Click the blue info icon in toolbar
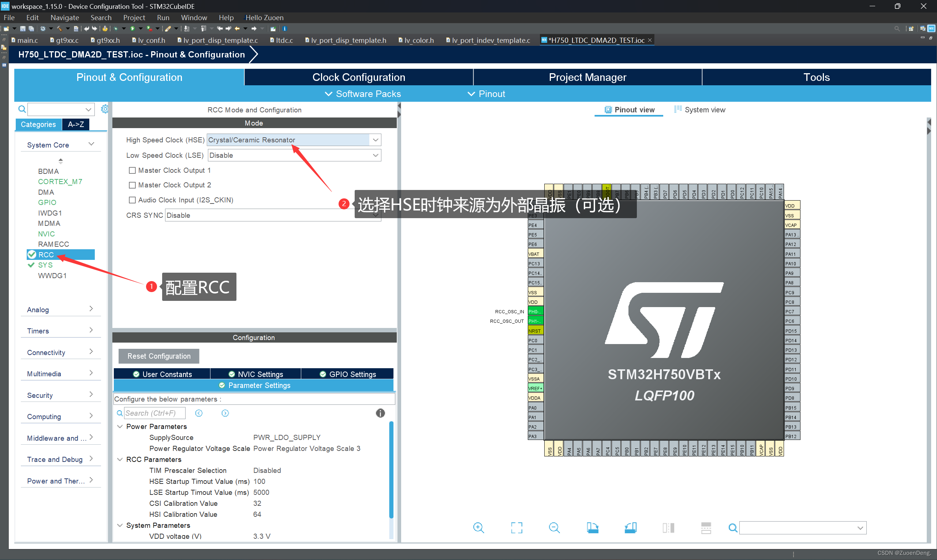The width and height of the screenshot is (937, 560). click(x=285, y=29)
